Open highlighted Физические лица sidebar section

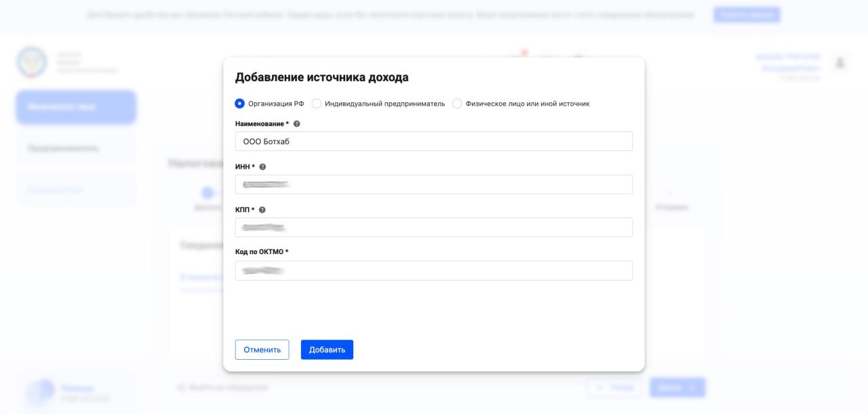tap(76, 107)
